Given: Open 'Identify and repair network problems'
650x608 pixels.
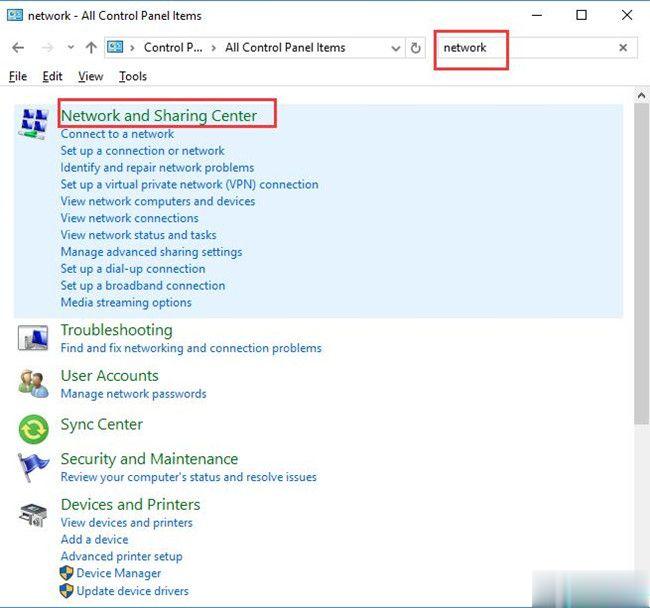Looking at the screenshot, I should click(x=157, y=167).
